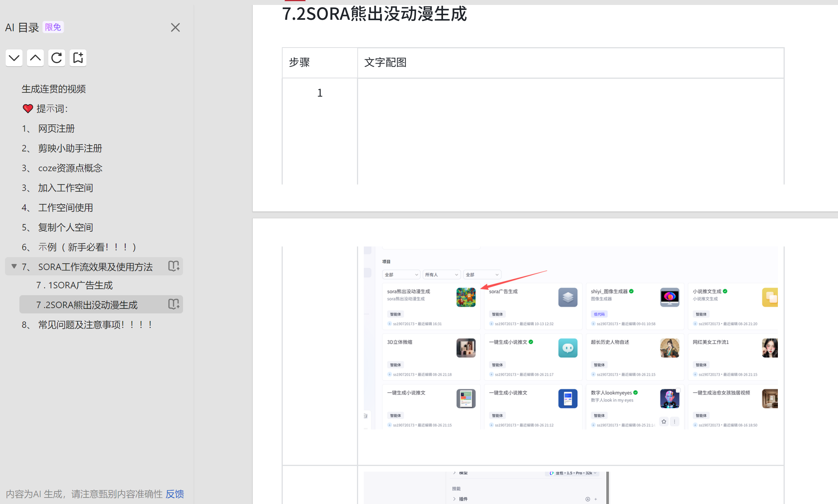Check the selection box on 数字人lookmyeyes thumbnail
The height and width of the screenshot is (504, 838).
coord(678,390)
